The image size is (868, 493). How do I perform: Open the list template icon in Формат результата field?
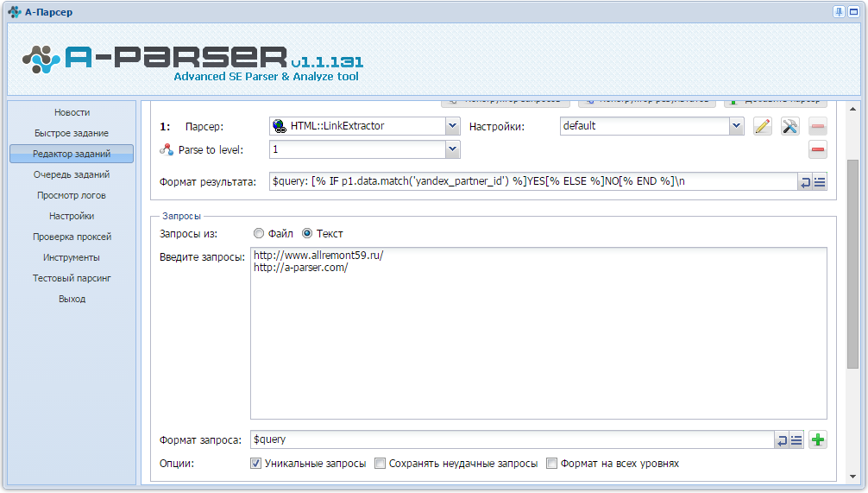(820, 181)
